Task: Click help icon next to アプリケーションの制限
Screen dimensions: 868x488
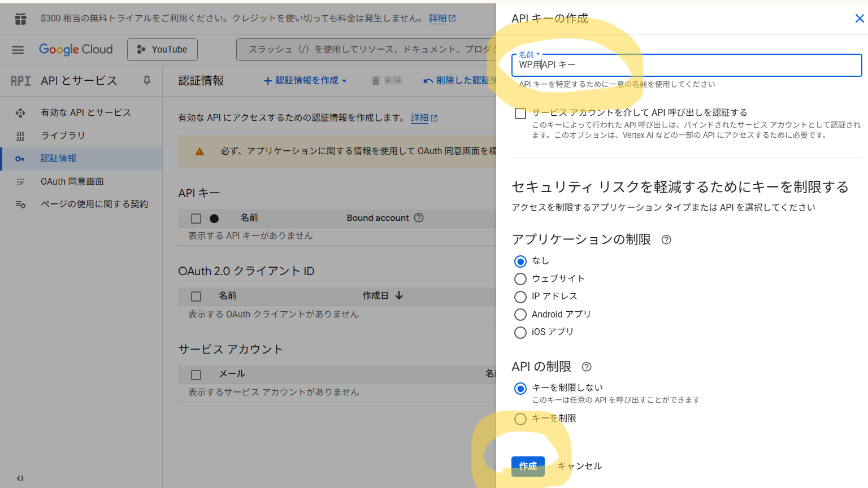Action: [666, 240]
